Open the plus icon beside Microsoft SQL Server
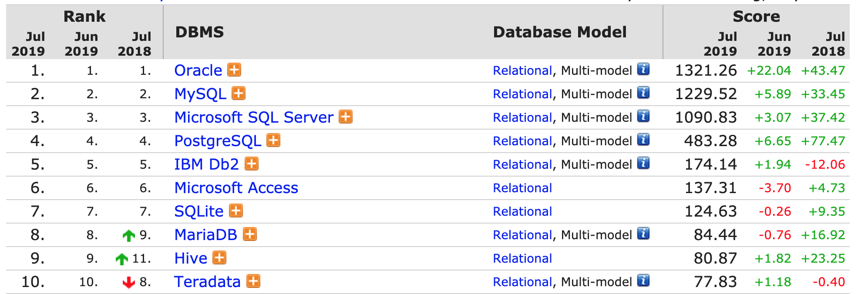Screen dimensions: 868x294 (346, 117)
